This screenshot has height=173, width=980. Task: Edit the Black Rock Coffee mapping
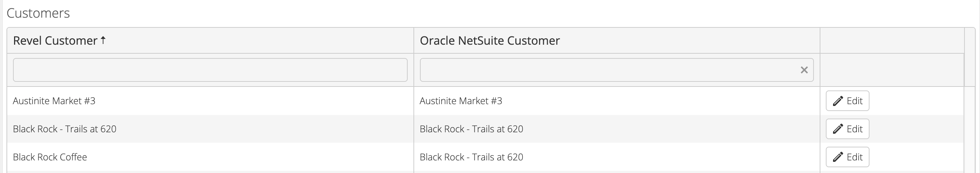(x=847, y=157)
